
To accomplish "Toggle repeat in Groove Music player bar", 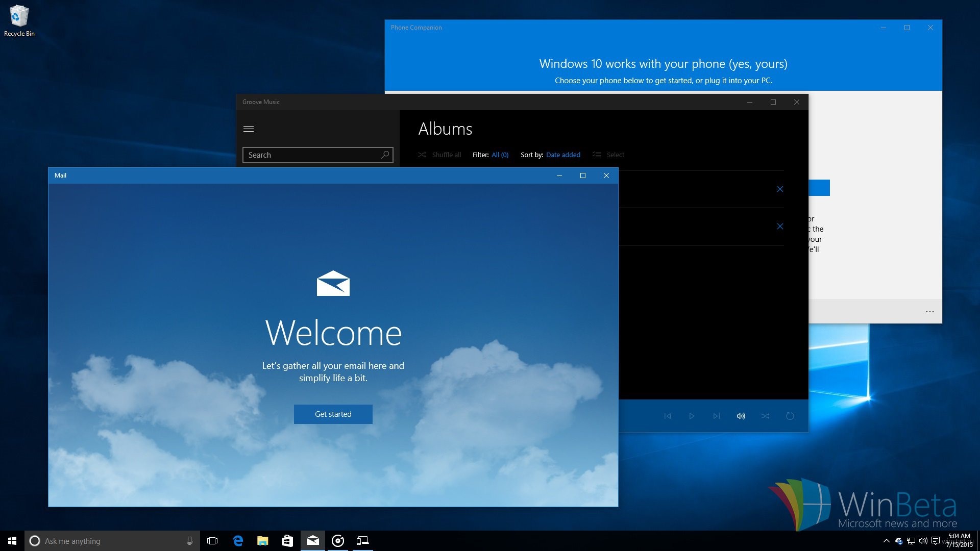I will [790, 416].
